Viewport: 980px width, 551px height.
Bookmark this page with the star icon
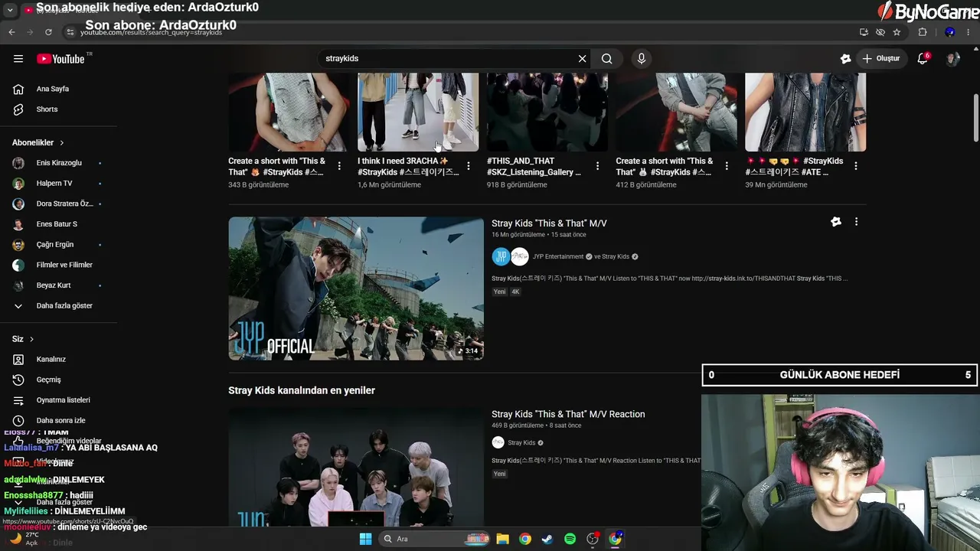(x=897, y=32)
